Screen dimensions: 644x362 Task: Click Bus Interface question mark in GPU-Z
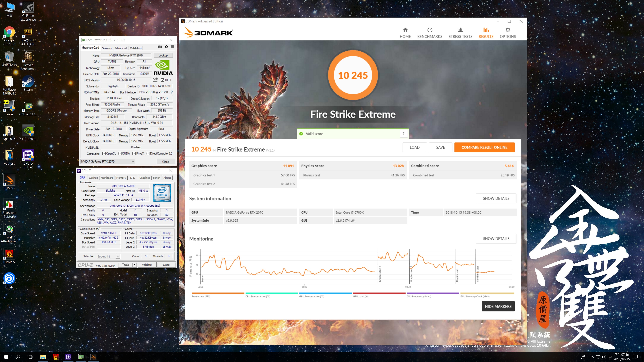(172, 92)
